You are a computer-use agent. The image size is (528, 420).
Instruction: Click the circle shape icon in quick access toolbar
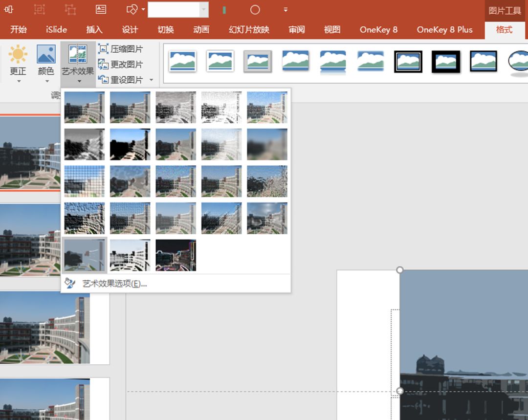pos(255,10)
